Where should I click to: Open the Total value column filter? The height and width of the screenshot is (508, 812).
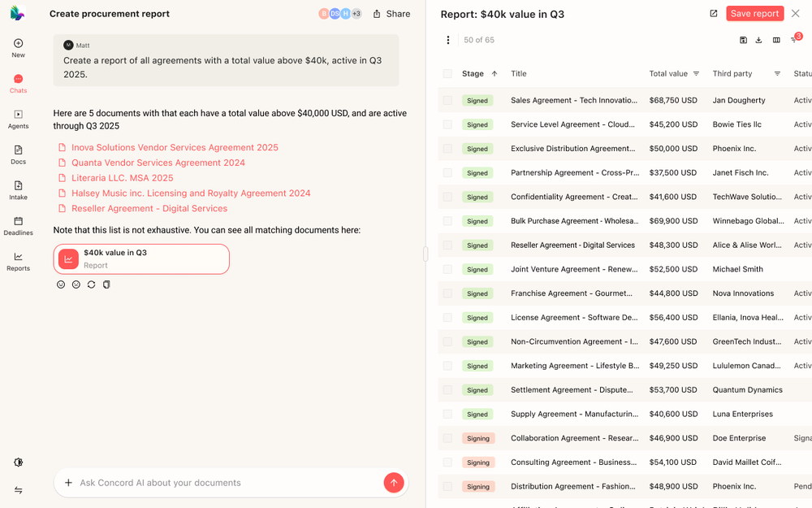point(697,73)
